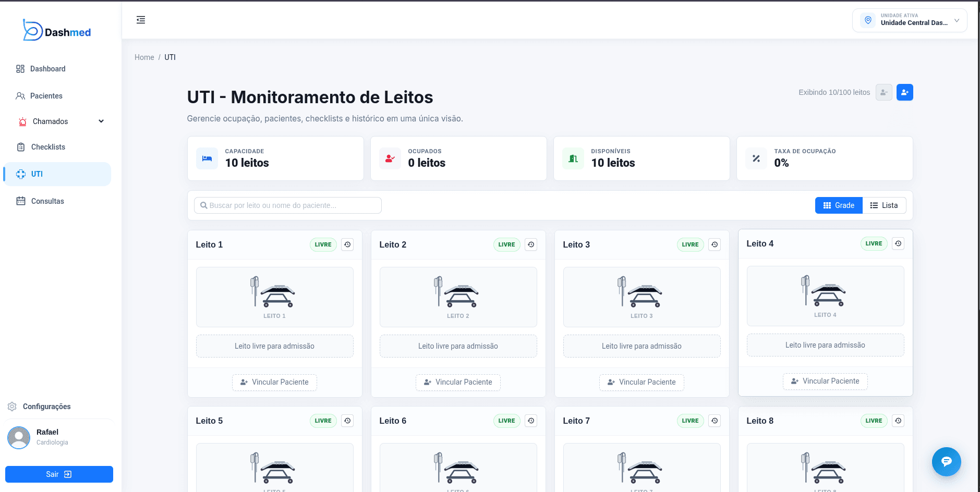Toggle the sidebar collapse menu icon
Screen dimensions: 980x492
click(141, 20)
